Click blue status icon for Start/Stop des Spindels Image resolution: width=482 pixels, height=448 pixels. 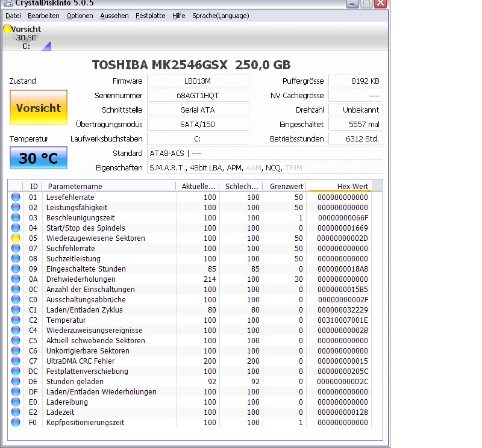(x=16, y=228)
